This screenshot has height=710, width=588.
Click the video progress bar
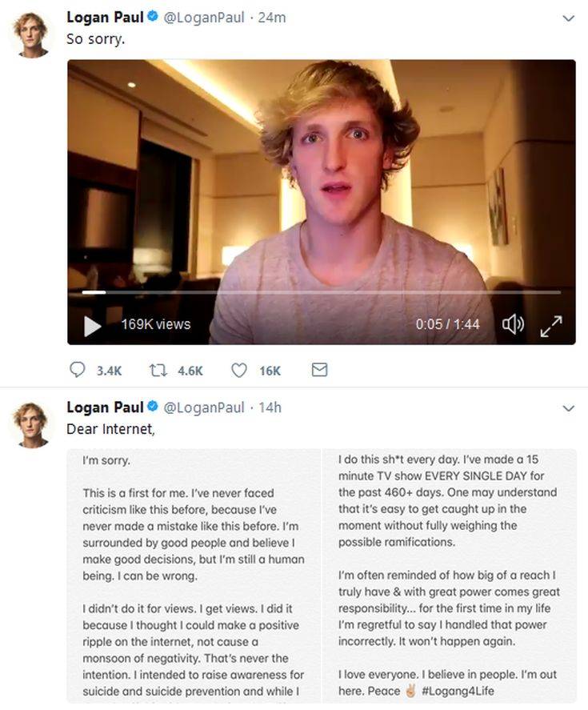321,292
